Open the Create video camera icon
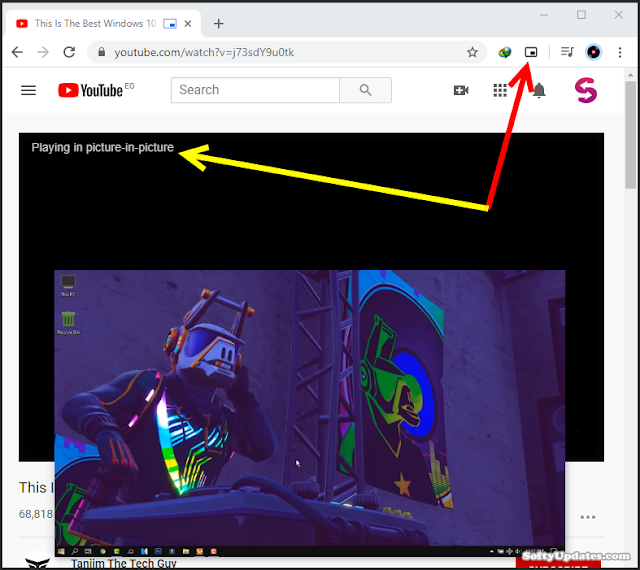The image size is (640, 570). [461, 90]
